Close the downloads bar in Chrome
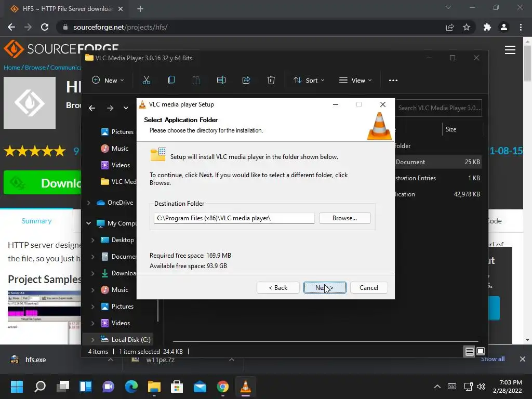Viewport: 532px width, 399px height. click(x=523, y=359)
